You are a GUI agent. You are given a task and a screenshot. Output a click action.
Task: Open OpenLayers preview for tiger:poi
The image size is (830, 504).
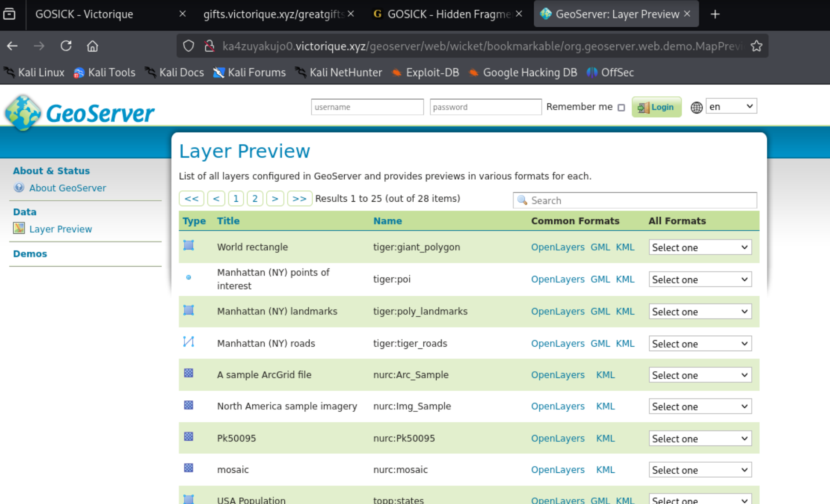pyautogui.click(x=557, y=279)
